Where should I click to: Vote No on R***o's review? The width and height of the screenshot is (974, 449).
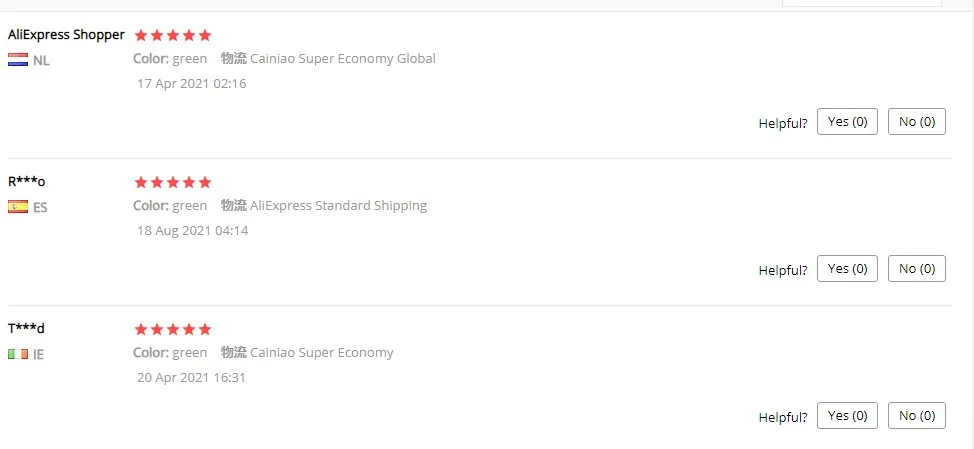point(917,269)
